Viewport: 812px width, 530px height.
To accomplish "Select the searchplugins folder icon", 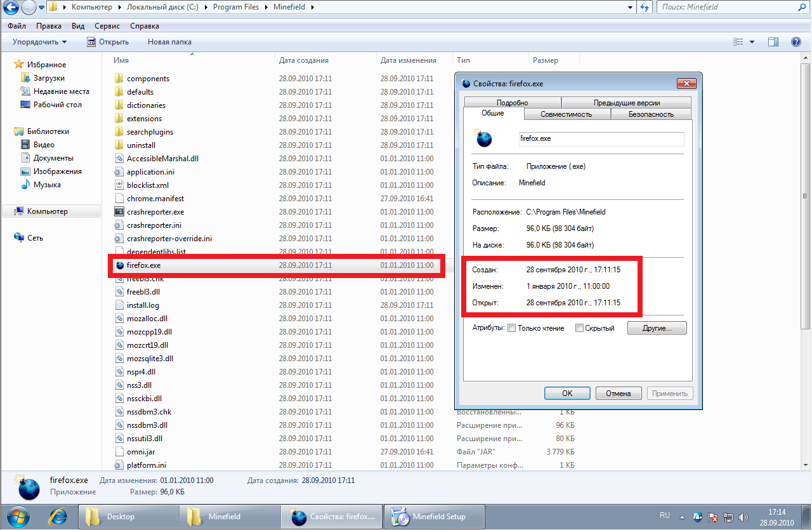I will (x=119, y=132).
